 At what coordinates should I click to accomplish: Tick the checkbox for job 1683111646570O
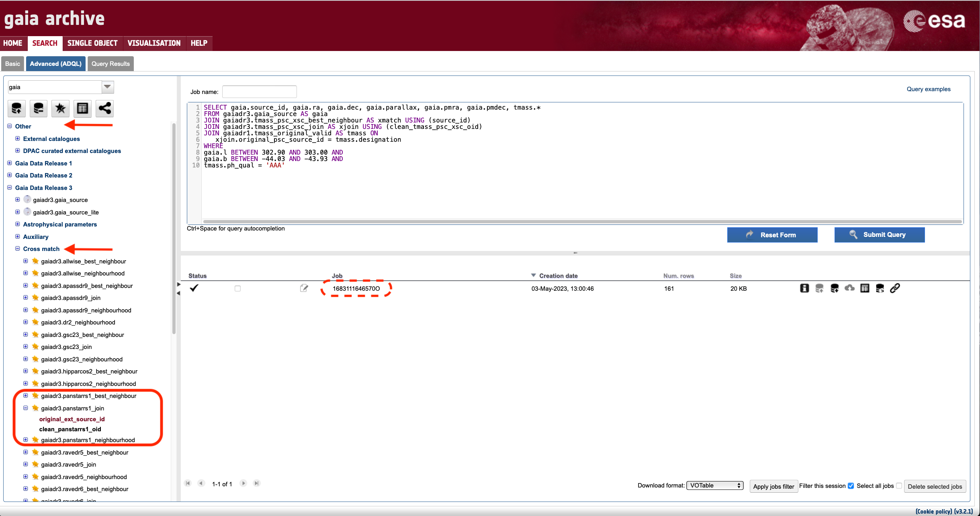(237, 288)
